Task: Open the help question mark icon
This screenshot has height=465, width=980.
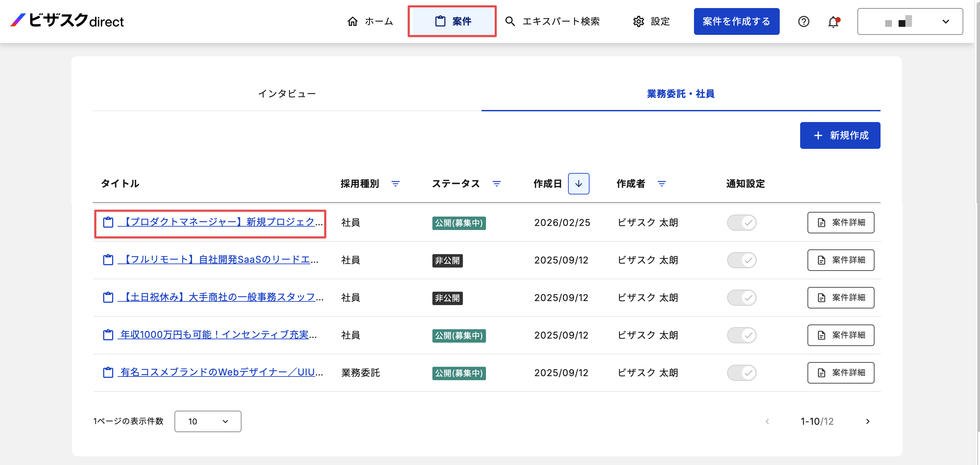Action: tap(803, 21)
